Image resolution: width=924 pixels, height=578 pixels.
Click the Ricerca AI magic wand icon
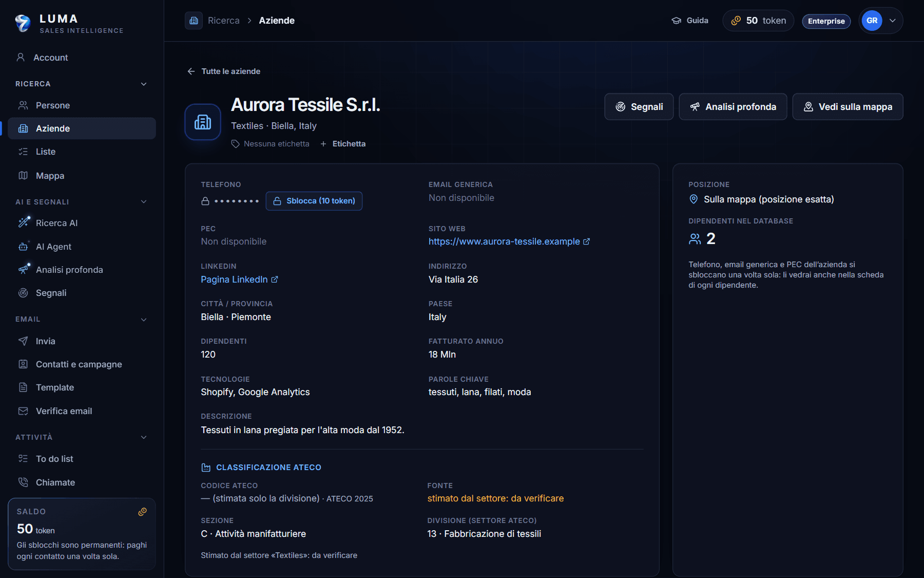[24, 222]
